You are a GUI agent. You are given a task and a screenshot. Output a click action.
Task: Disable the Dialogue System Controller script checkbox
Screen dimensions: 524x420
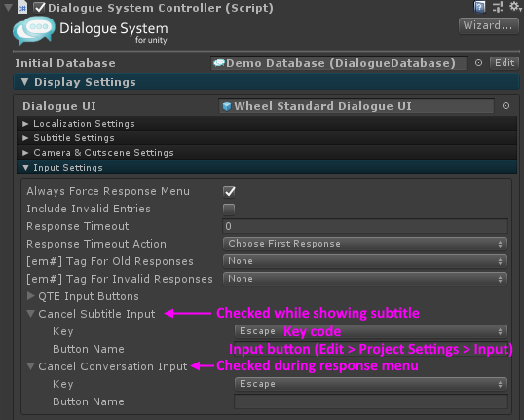click(39, 8)
